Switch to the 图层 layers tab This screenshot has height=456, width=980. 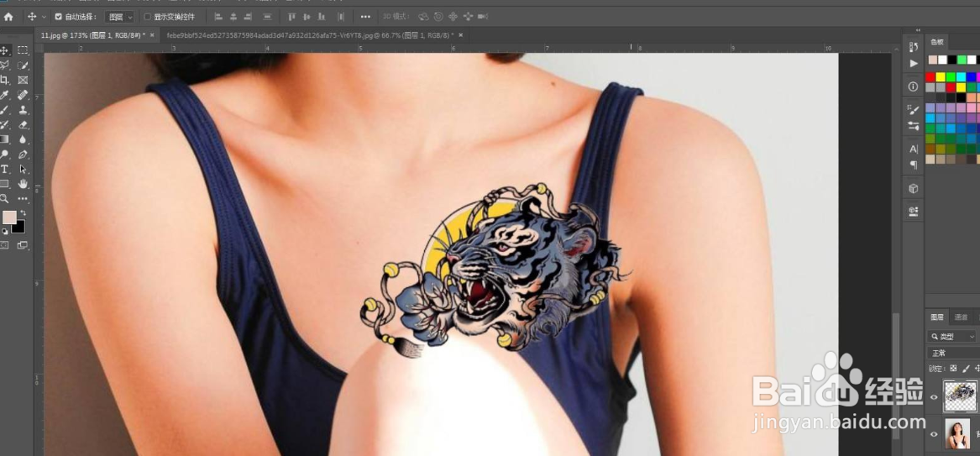tap(937, 317)
